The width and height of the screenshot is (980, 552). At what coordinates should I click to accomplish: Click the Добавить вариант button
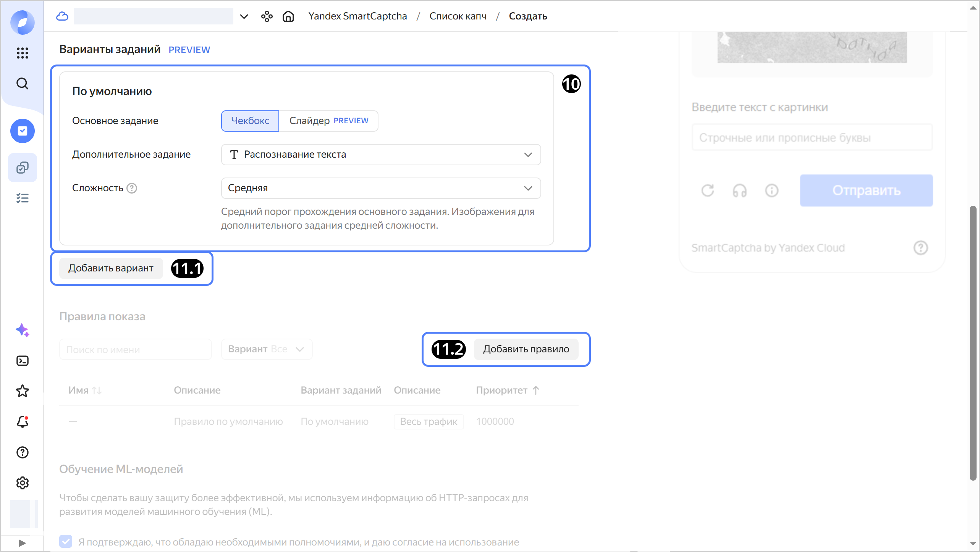tap(111, 268)
